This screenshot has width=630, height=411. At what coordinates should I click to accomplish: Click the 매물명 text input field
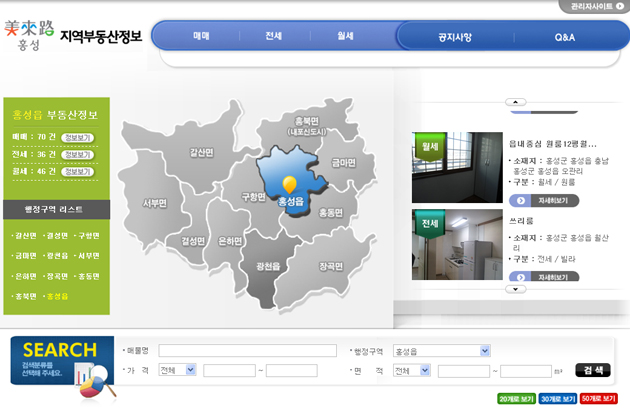(247, 351)
